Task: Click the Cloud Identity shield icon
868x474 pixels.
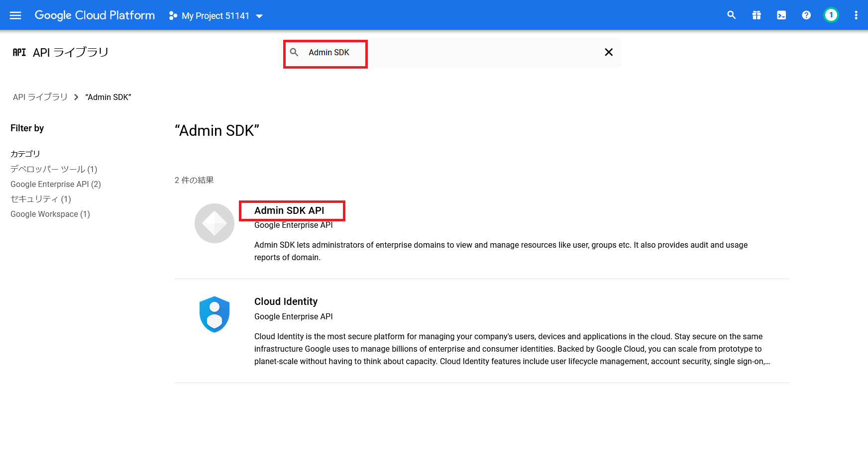Action: 215,314
